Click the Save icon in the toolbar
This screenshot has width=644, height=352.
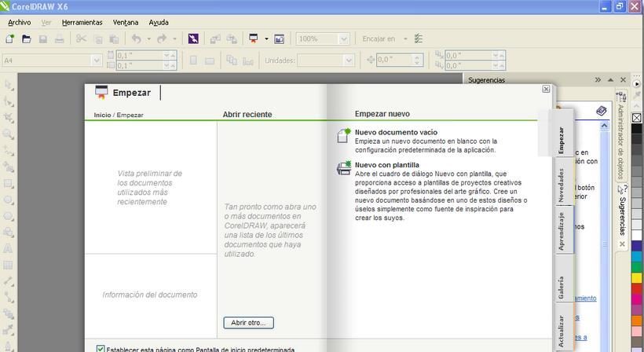pyautogui.click(x=42, y=38)
